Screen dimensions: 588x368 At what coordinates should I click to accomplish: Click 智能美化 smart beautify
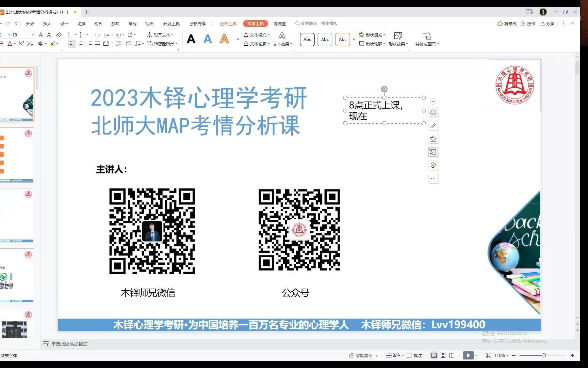tap(363, 355)
